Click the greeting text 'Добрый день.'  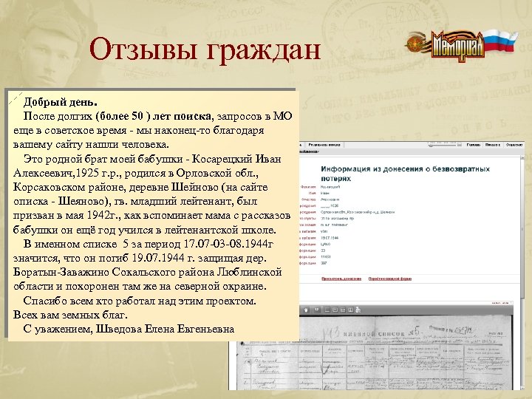pyautogui.click(x=61, y=102)
